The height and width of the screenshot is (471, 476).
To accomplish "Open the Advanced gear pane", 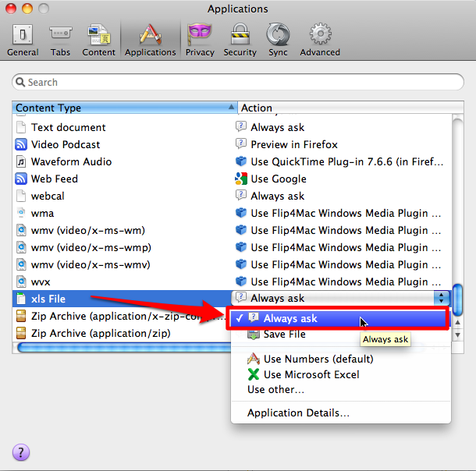I will (320, 40).
